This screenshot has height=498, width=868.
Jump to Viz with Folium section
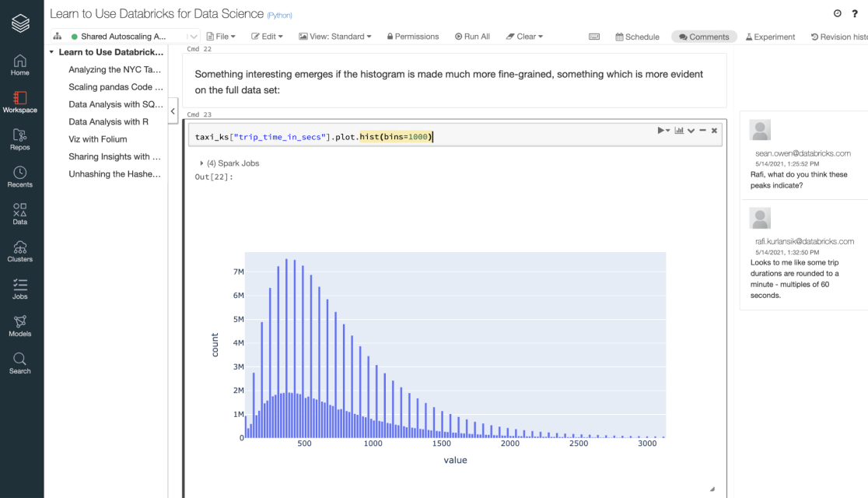[x=98, y=139]
